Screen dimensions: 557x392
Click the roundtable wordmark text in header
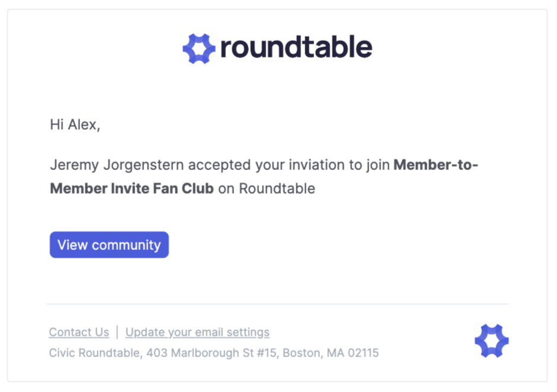click(x=296, y=47)
